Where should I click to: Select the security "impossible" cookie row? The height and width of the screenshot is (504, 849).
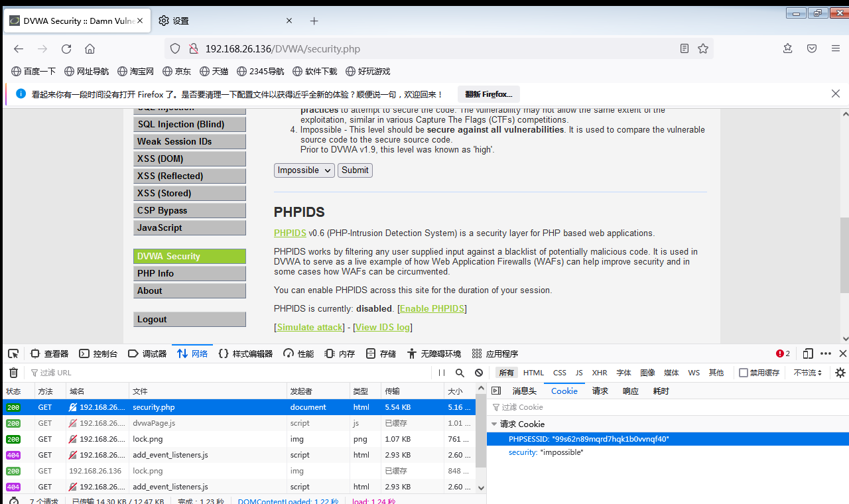tap(667, 452)
